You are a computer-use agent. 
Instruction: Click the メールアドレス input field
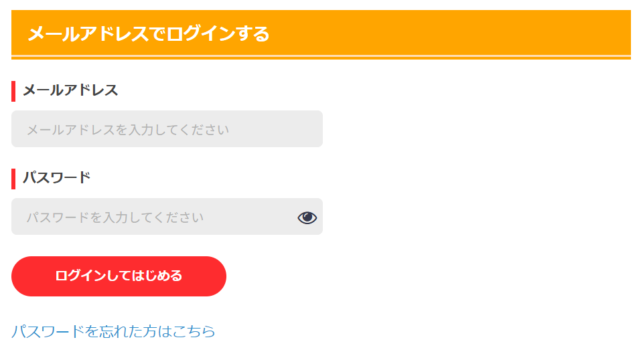pyautogui.click(x=167, y=129)
